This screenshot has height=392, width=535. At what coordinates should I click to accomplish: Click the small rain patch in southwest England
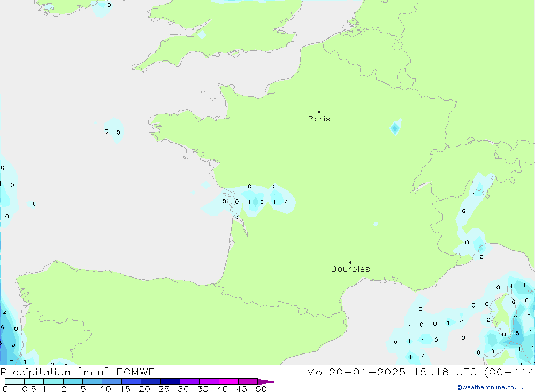coord(202,35)
